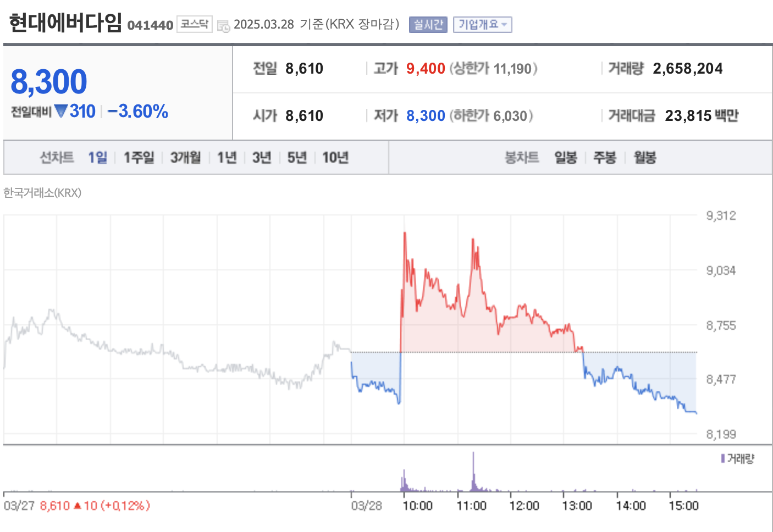Viewport: 773px width, 532px height.
Task: Click the 저가 value 8,300
Action: pos(426,116)
